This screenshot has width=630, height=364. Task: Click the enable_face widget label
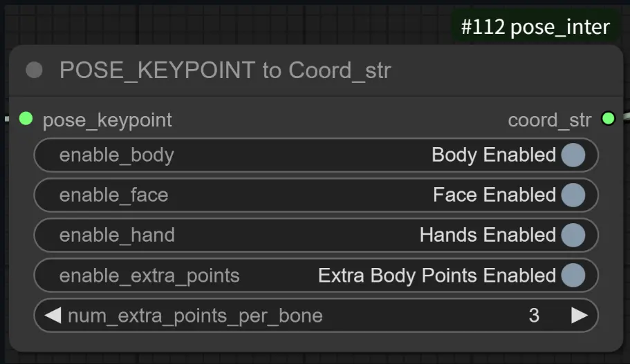pos(113,195)
